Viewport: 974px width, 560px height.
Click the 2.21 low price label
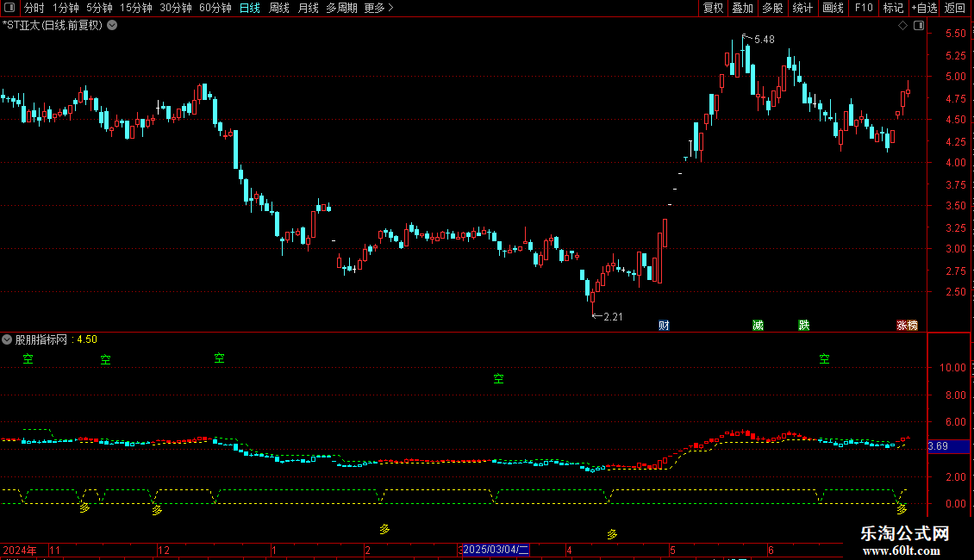coord(613,317)
